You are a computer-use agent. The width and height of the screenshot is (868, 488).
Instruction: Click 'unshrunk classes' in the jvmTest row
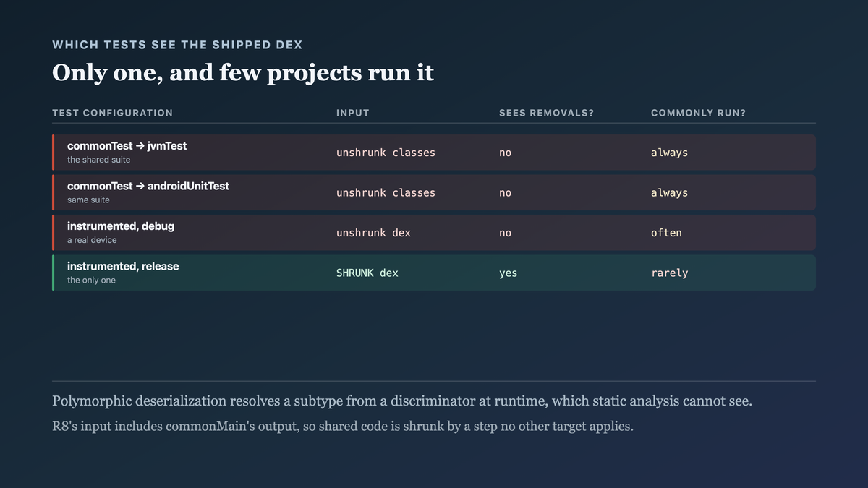pos(386,153)
